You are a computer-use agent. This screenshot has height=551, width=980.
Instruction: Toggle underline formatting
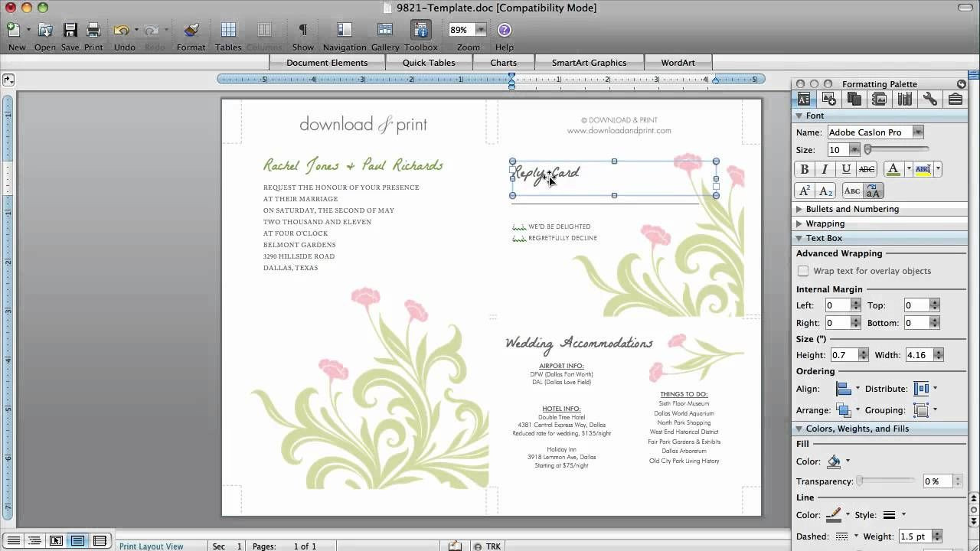(x=845, y=169)
